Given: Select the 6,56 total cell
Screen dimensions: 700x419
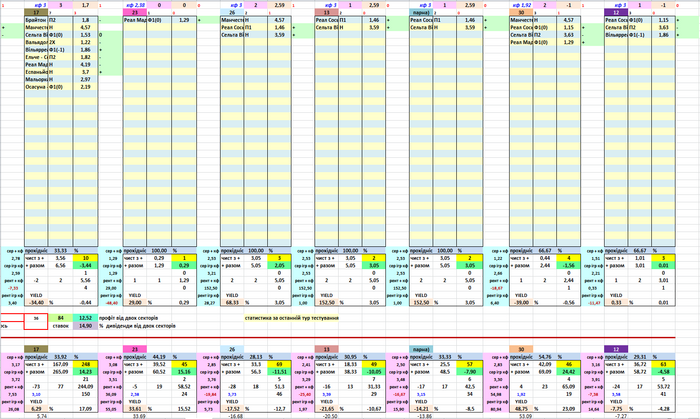Looking at the screenshot, I should coord(61,266).
